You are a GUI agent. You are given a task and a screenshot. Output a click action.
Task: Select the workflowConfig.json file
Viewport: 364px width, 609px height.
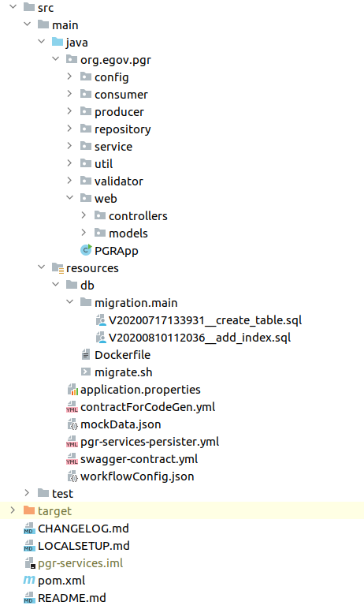pyautogui.click(x=131, y=476)
